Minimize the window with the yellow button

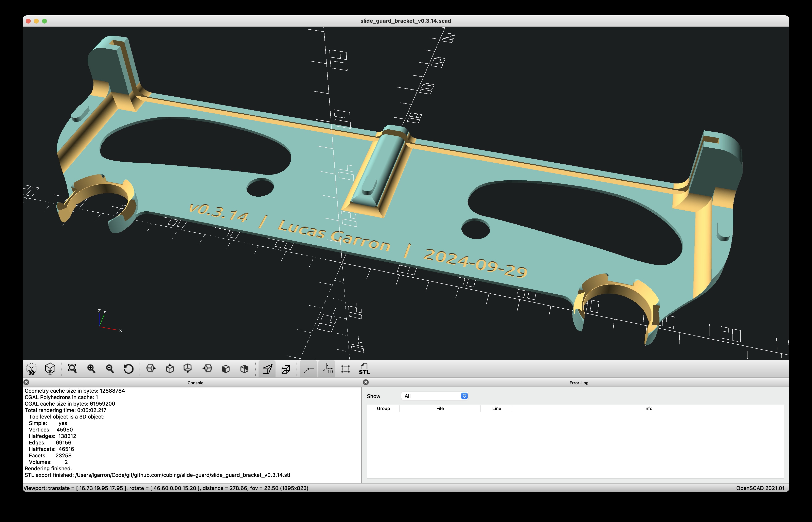37,21
